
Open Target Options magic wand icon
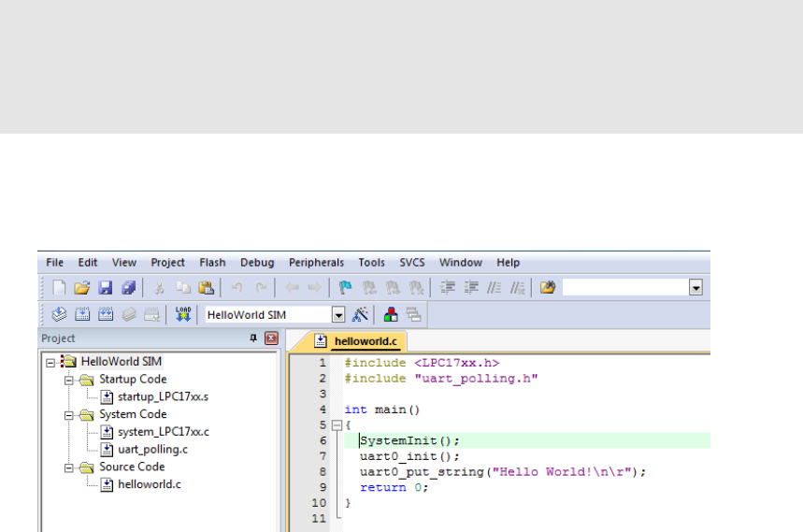tap(361, 315)
